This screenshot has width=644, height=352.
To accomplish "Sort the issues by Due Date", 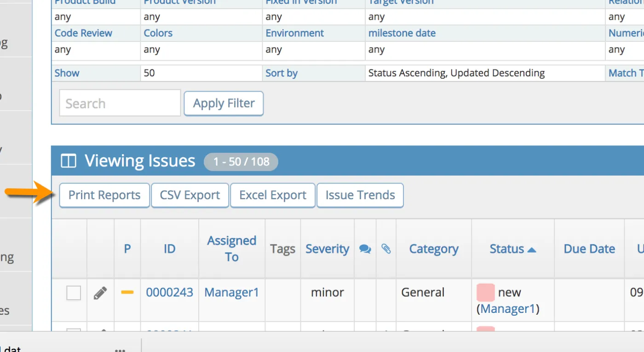I will (589, 249).
